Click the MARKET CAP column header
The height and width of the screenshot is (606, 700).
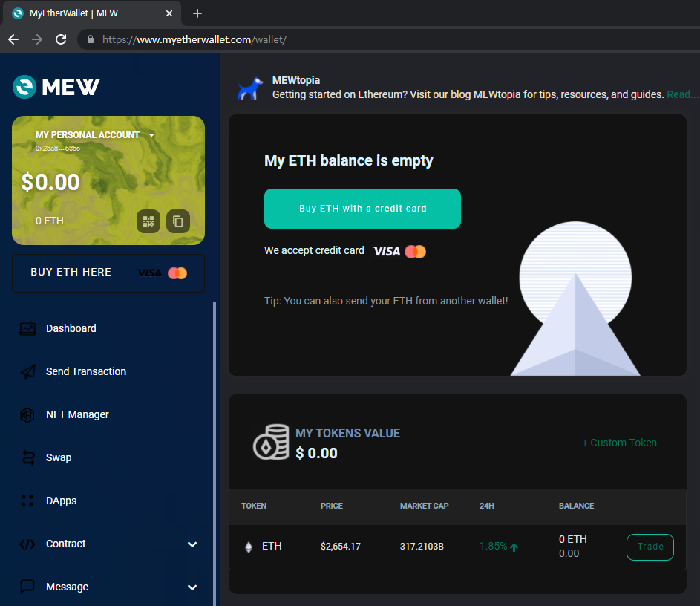coord(424,506)
